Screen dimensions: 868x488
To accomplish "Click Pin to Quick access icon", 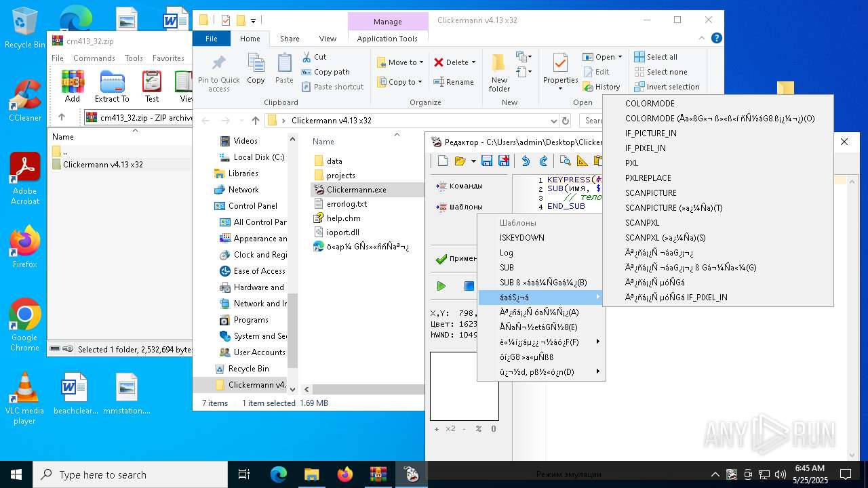I will pyautogui.click(x=219, y=73).
